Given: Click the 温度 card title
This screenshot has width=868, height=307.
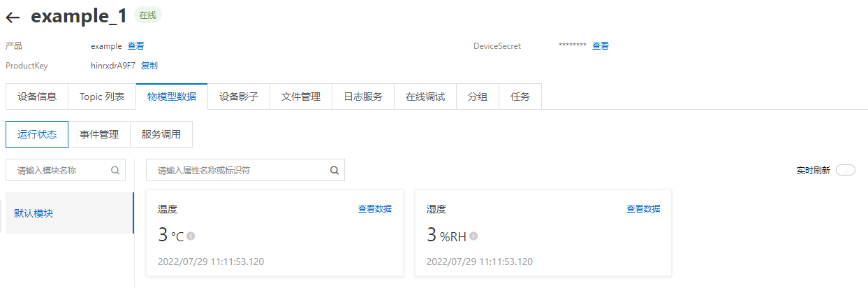Looking at the screenshot, I should tap(168, 209).
